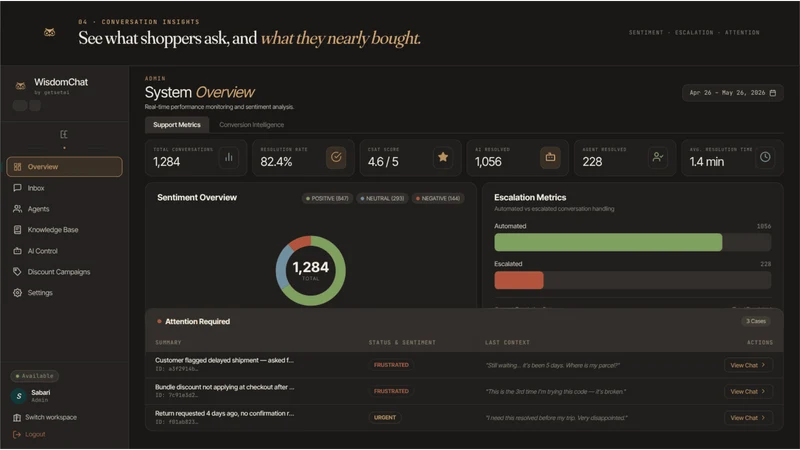Click the Resolution Rate checkmark icon
Image resolution: width=800 pixels, height=450 pixels.
click(336, 157)
